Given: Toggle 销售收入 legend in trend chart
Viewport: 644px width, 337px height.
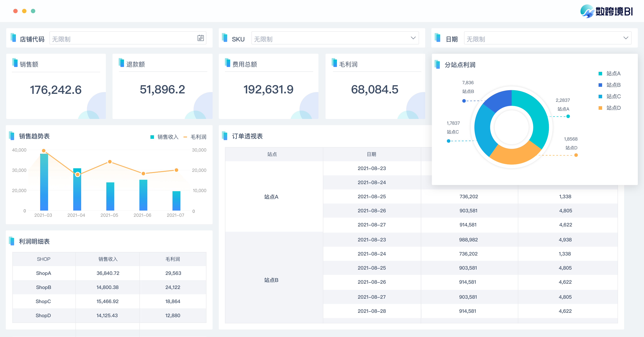Looking at the screenshot, I should 165,137.
